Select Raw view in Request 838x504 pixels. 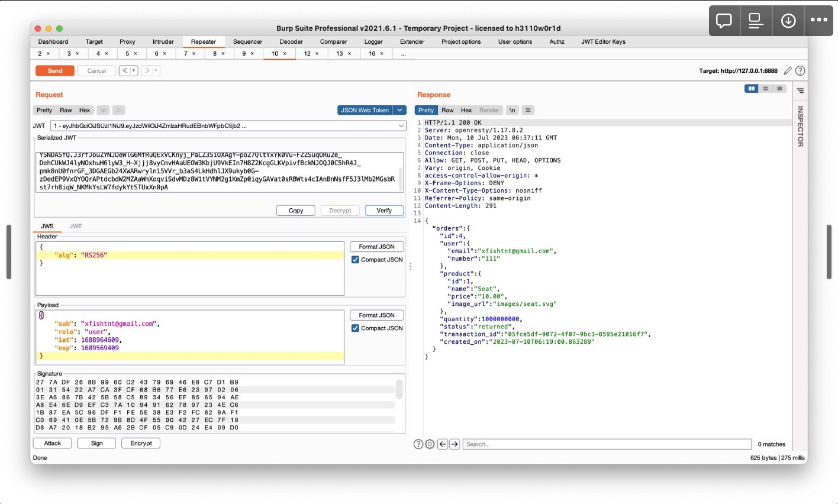pos(66,110)
